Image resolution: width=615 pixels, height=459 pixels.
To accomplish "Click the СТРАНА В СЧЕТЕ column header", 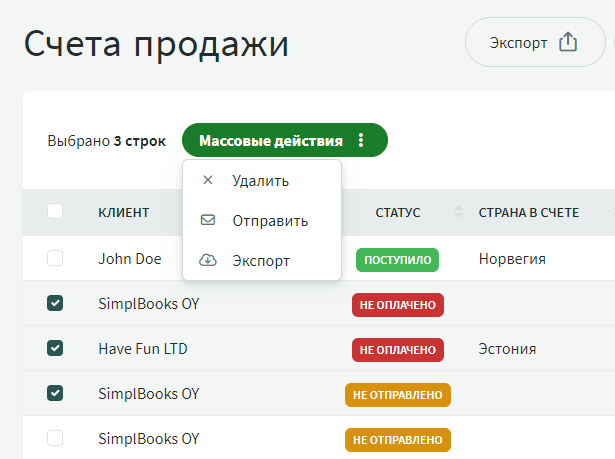I will tap(529, 212).
